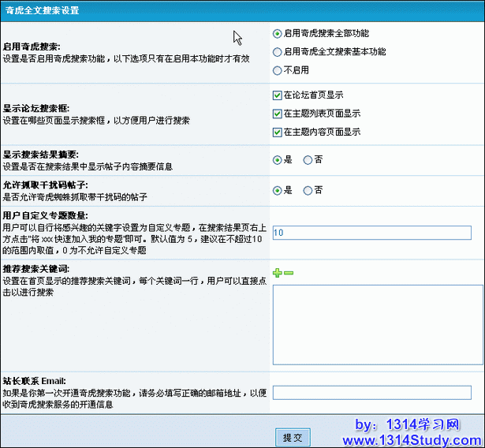Image resolution: width=485 pixels, height=448 pixels.
Task: Uncheck the 在主题列表页面显示 checkbox
Action: tap(277, 114)
